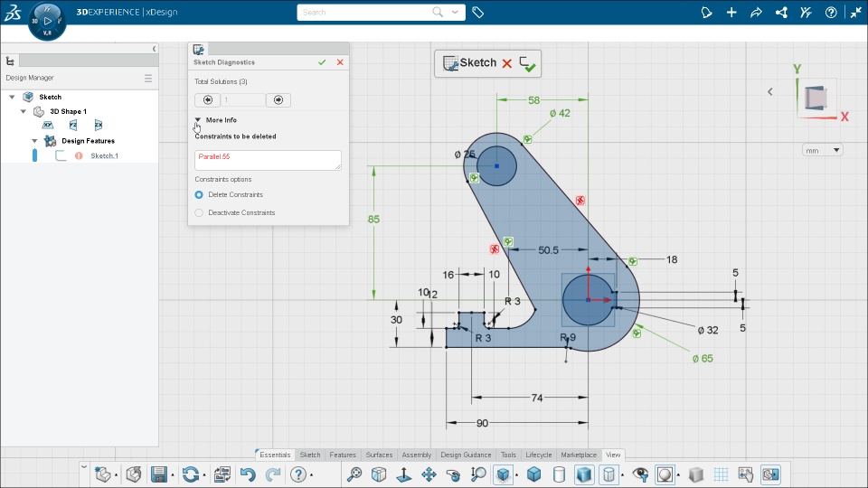Confirm Sketch Diagnostics with green check
The image size is (868, 488).
tap(322, 62)
